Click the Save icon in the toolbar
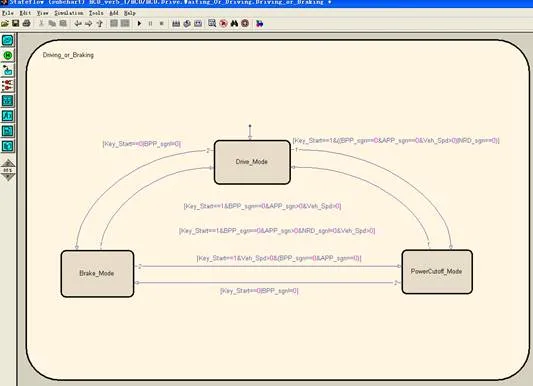 click(x=16, y=23)
